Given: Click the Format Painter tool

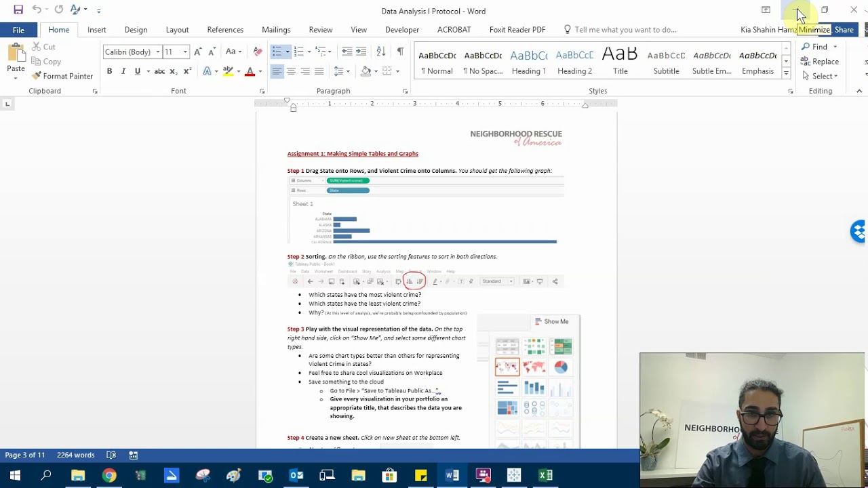Looking at the screenshot, I should point(62,76).
